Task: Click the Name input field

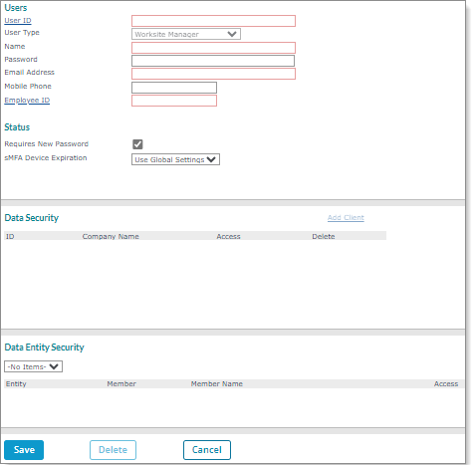Action: [213, 48]
